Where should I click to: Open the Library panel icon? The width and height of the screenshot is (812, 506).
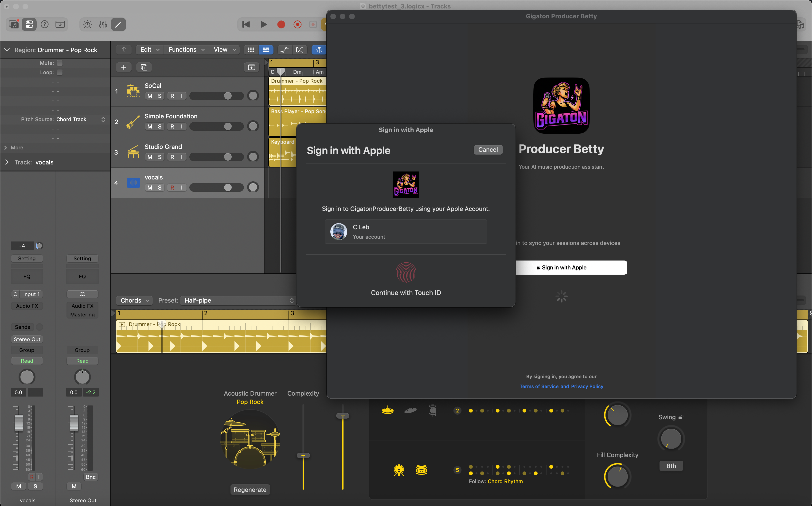point(13,24)
